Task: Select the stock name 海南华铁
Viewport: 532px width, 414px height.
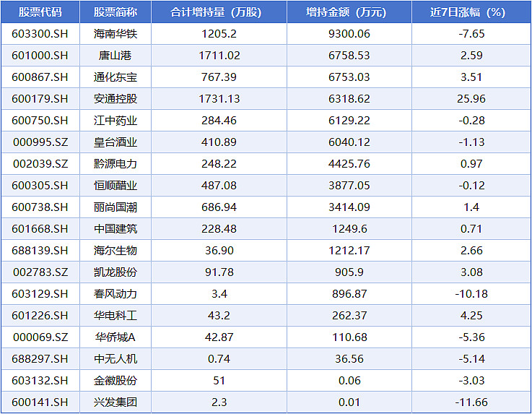Action: point(115,34)
